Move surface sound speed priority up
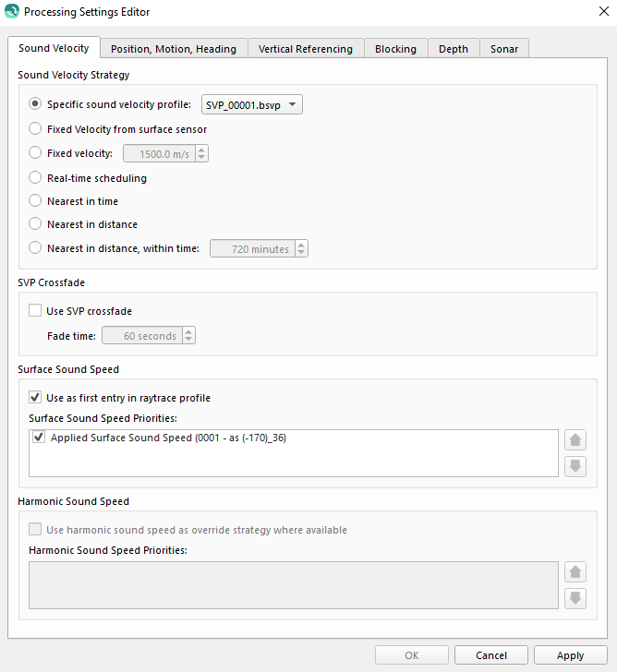The width and height of the screenshot is (617, 672). (575, 440)
